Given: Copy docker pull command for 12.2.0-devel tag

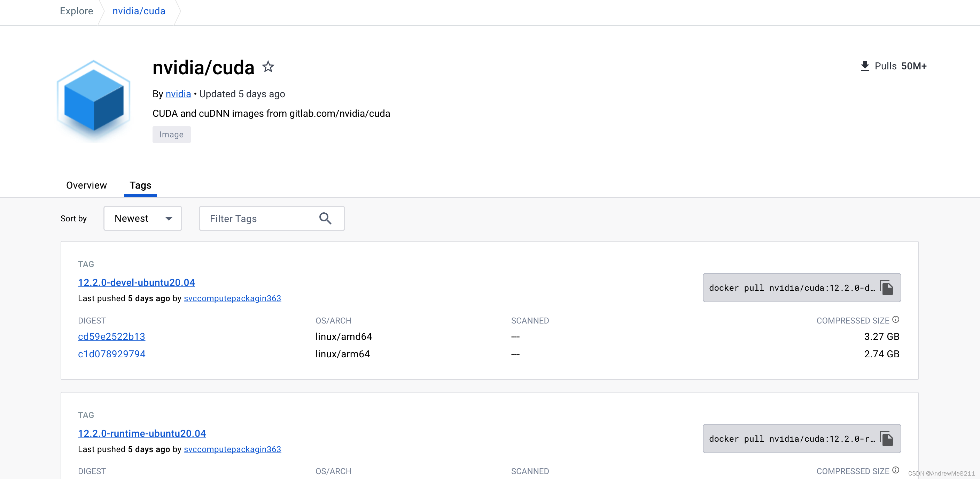Looking at the screenshot, I should [x=886, y=288].
